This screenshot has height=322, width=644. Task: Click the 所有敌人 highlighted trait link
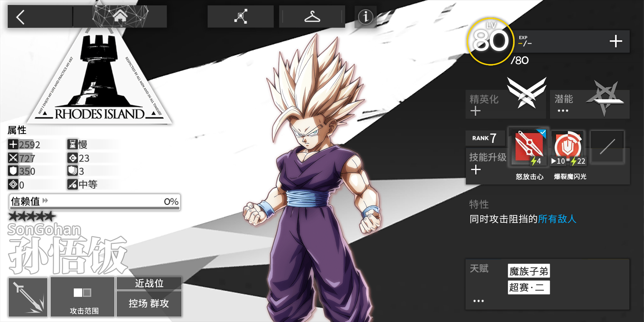pyautogui.click(x=557, y=219)
